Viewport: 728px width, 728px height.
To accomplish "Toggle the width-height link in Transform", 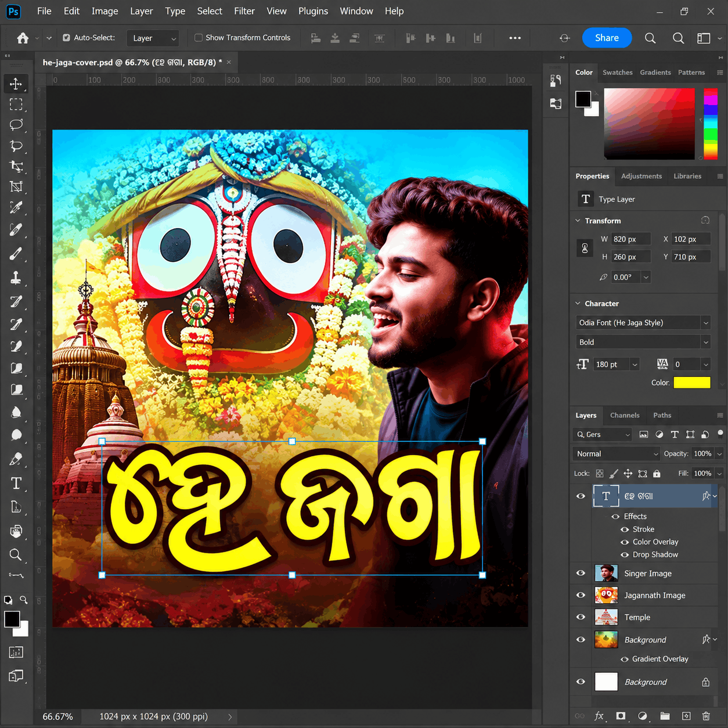I will tap(585, 248).
